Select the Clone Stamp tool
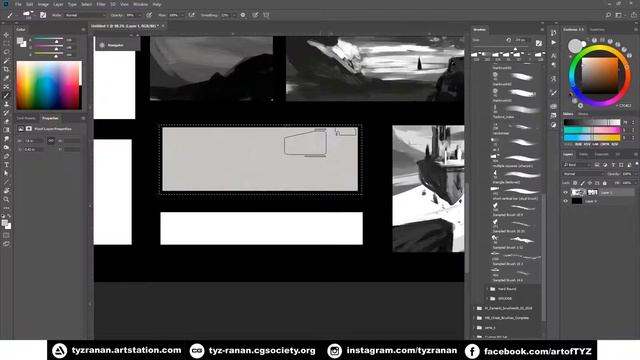Screen dimensions: 640x360 (6, 104)
